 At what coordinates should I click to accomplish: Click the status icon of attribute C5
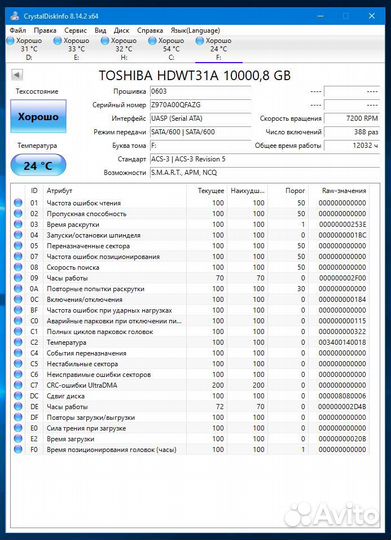coord(18,363)
